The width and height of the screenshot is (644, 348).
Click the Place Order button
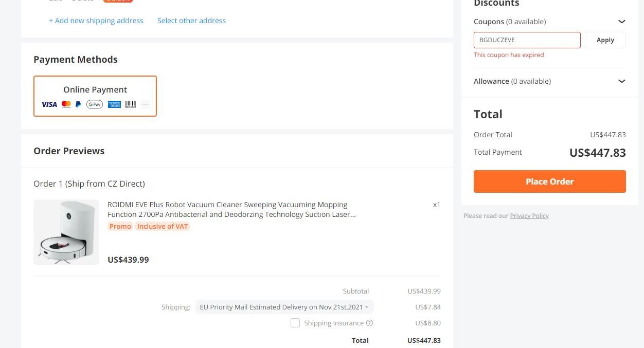[550, 181]
